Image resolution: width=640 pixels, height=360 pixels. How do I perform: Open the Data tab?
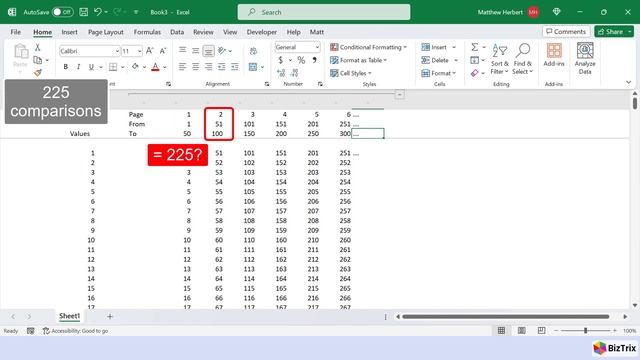[x=177, y=32]
